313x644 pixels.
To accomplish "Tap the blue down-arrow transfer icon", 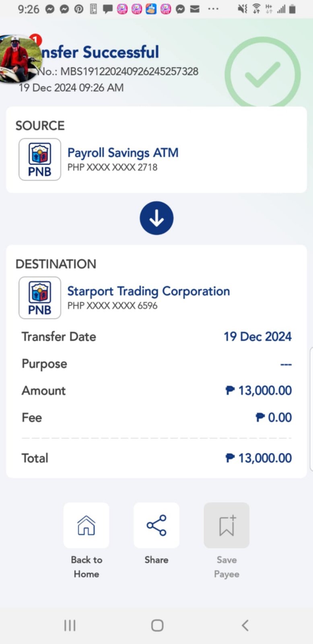I will pos(156,218).
